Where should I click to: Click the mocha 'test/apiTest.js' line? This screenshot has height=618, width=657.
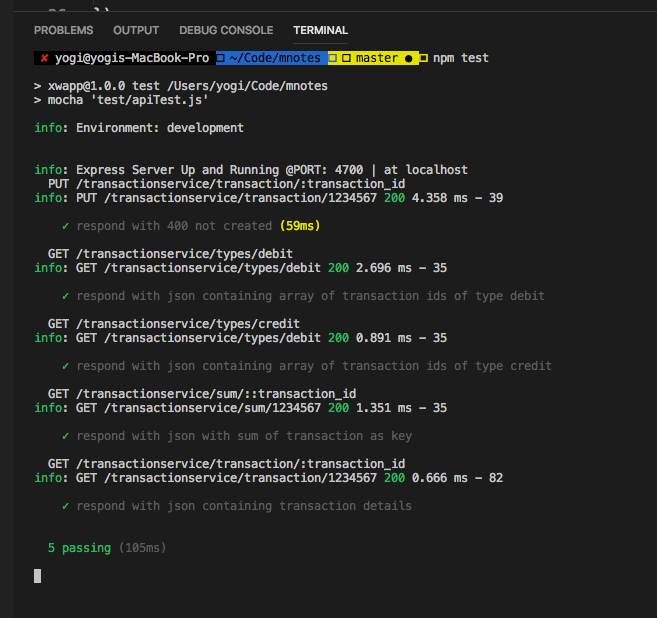click(121, 100)
